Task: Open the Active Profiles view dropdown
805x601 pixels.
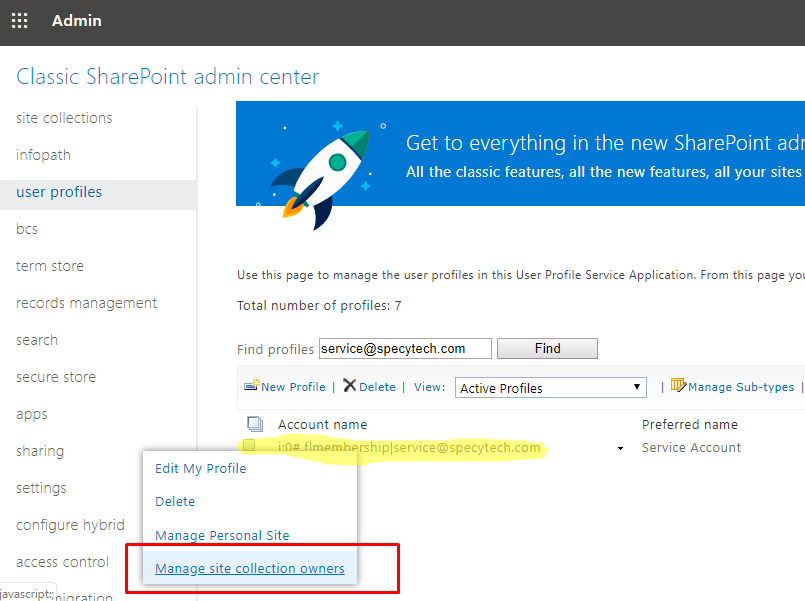Action: pyautogui.click(x=550, y=388)
